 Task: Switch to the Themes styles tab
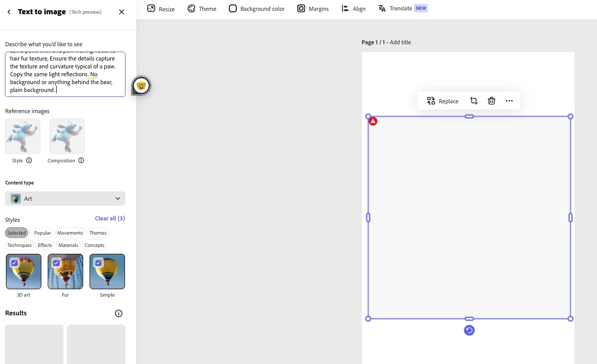pyautogui.click(x=98, y=233)
